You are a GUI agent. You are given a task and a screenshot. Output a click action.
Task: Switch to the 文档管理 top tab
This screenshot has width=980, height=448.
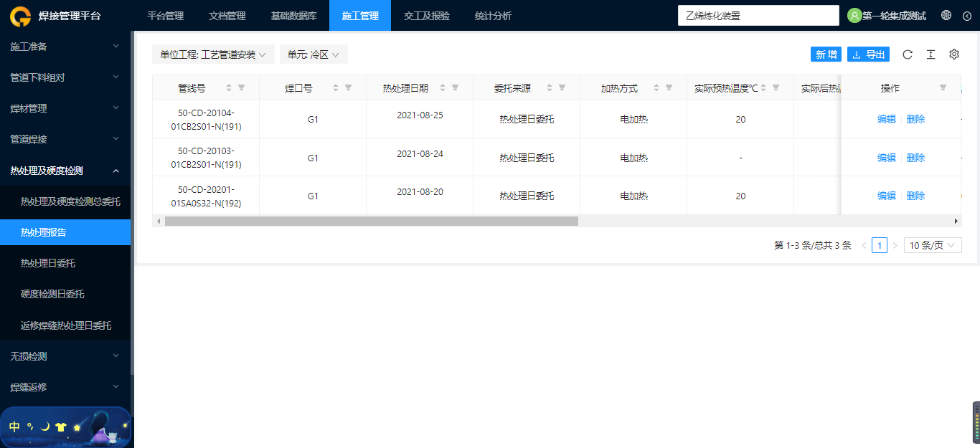(227, 16)
